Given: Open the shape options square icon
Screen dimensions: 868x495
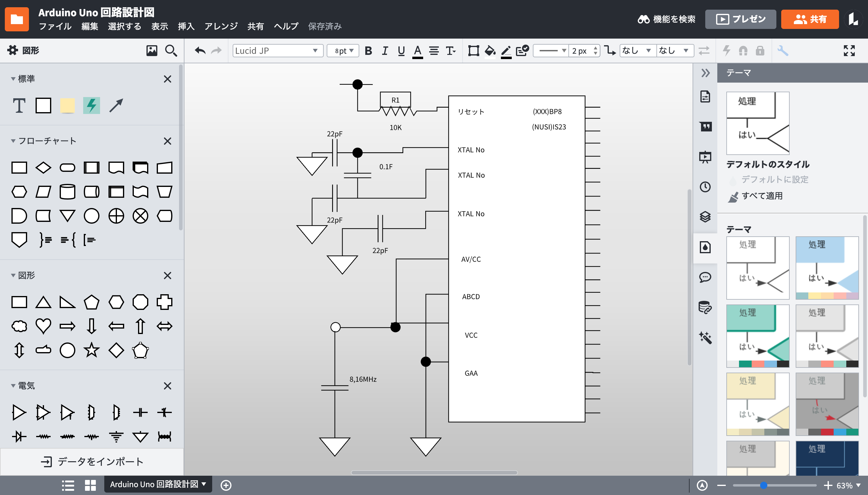Looking at the screenshot, I should 473,51.
